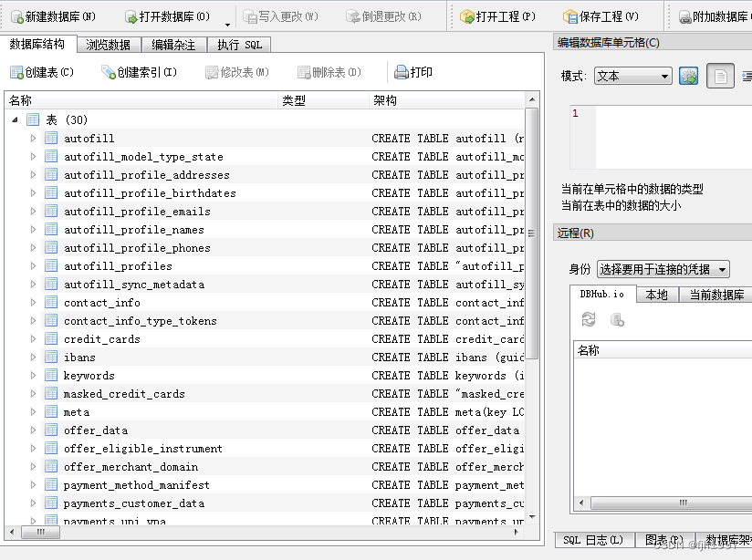Click the blank page icon in cell editor
Screen dimensions: 752x560
tap(720, 76)
